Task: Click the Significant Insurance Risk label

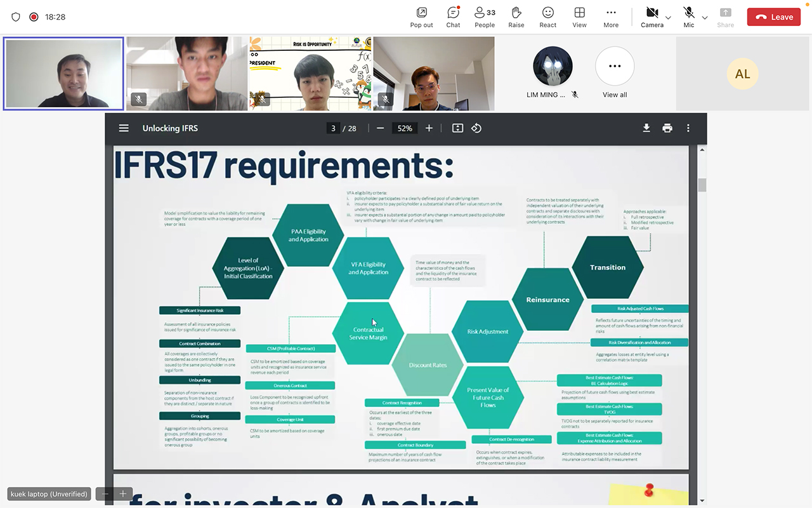Action: pyautogui.click(x=200, y=311)
